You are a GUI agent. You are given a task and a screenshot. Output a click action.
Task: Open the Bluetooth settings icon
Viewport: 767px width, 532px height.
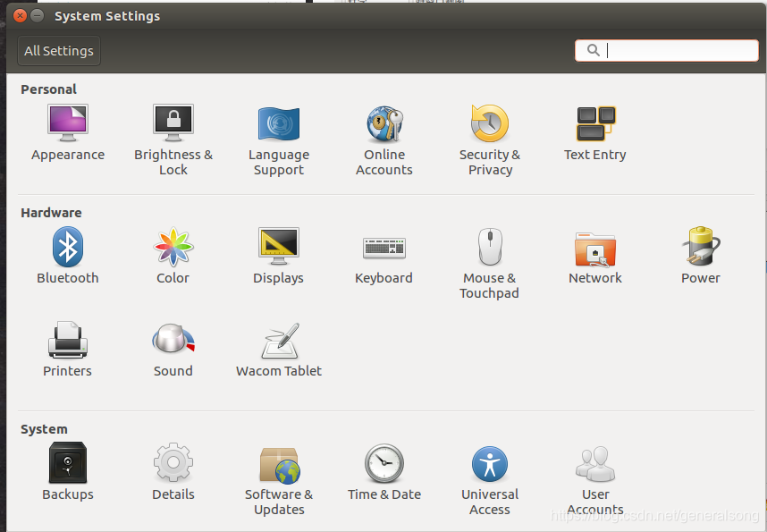point(68,246)
